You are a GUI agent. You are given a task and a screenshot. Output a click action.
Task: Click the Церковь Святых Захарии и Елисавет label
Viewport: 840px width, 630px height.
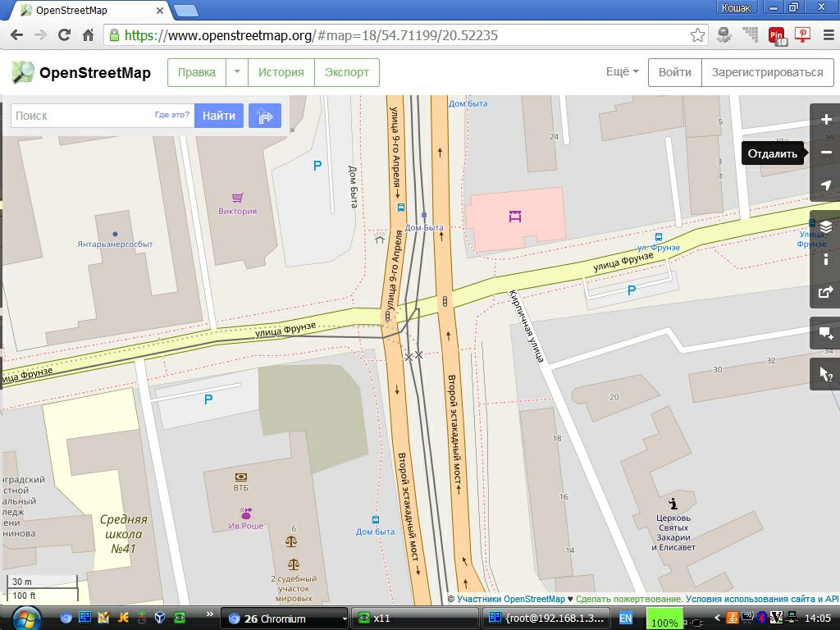(673, 532)
